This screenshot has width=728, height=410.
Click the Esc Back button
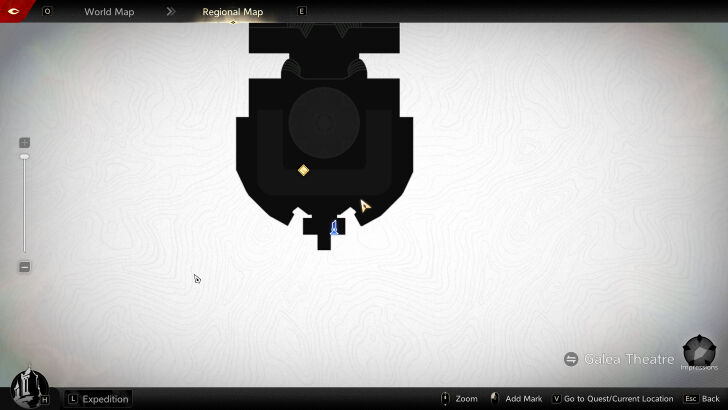coord(702,399)
